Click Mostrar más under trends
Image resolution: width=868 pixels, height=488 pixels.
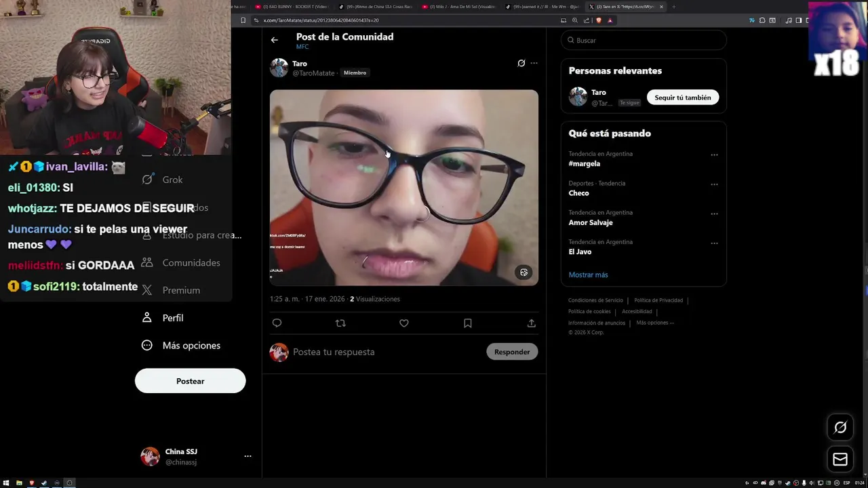click(588, 274)
